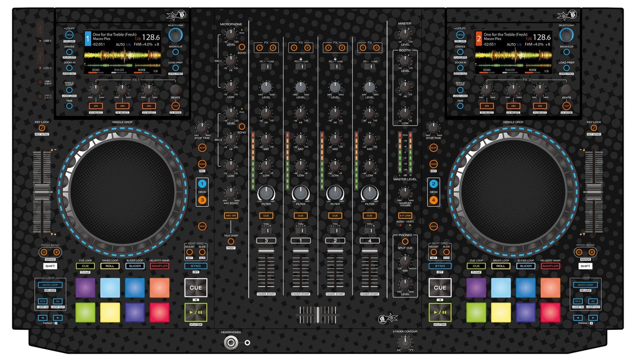Image resolution: width=636 pixels, height=364 pixels.
Task: Toggle the MIC ON button
Action: [x=231, y=215]
